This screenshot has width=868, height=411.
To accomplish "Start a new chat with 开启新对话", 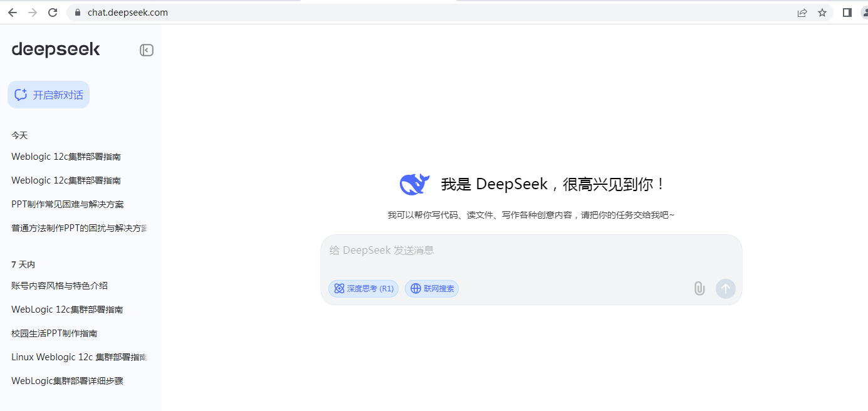I will coord(48,95).
